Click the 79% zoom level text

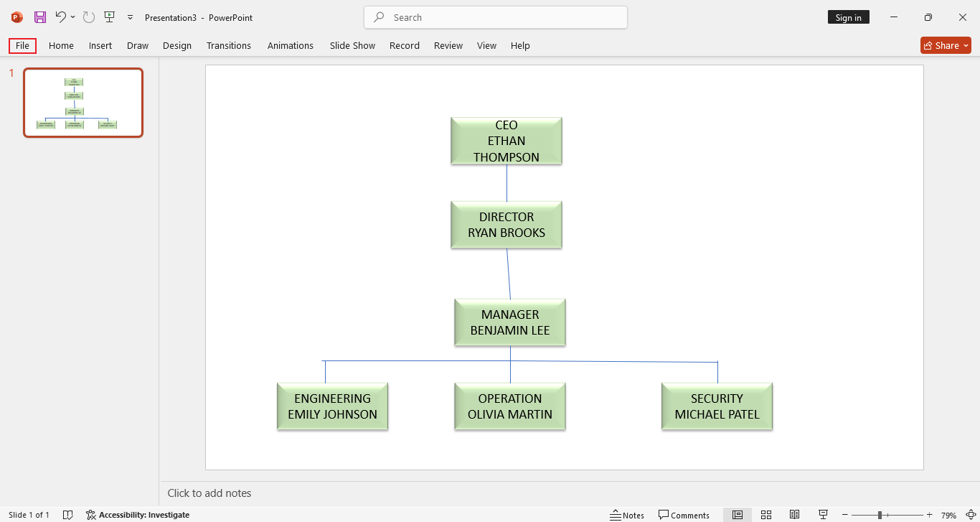(x=949, y=516)
